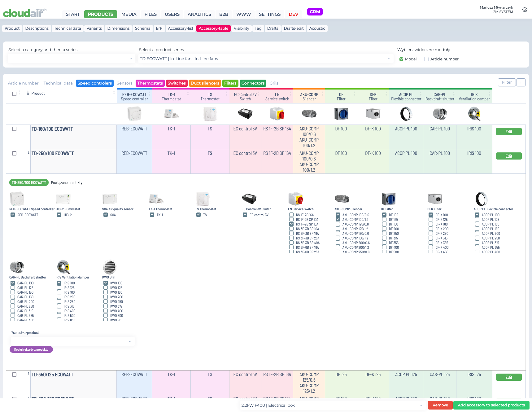
Task: Open the select-a-product dropdown
Action: point(72,341)
